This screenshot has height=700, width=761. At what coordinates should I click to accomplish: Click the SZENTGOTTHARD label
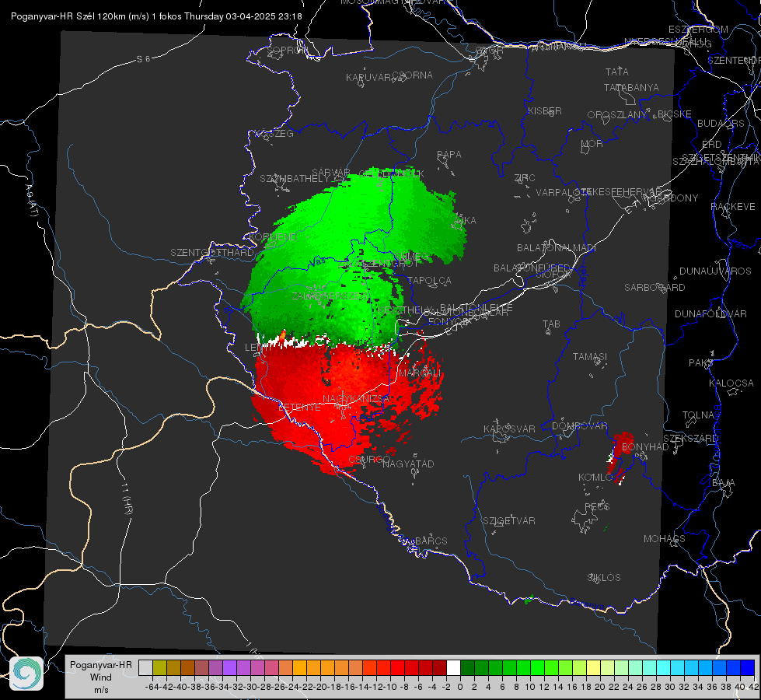pos(212,252)
